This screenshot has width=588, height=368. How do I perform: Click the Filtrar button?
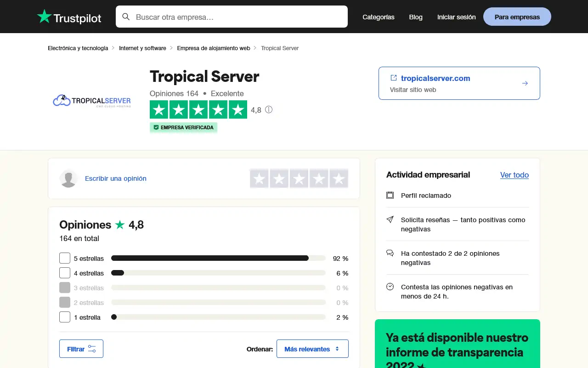(x=81, y=349)
